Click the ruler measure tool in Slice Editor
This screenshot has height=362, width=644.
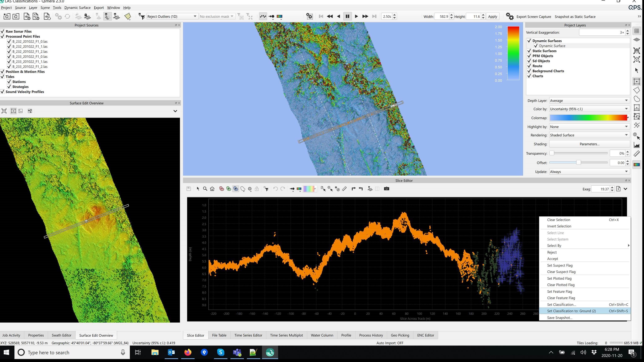[x=344, y=189]
